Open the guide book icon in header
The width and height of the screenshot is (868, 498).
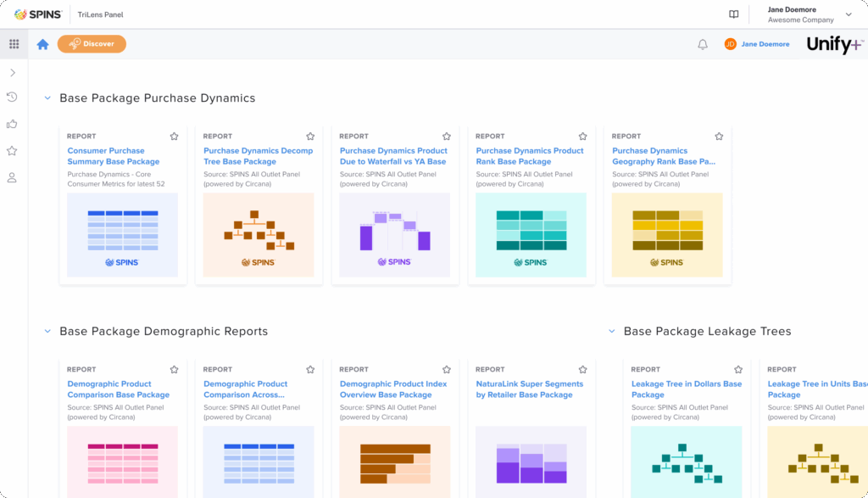[x=734, y=14]
